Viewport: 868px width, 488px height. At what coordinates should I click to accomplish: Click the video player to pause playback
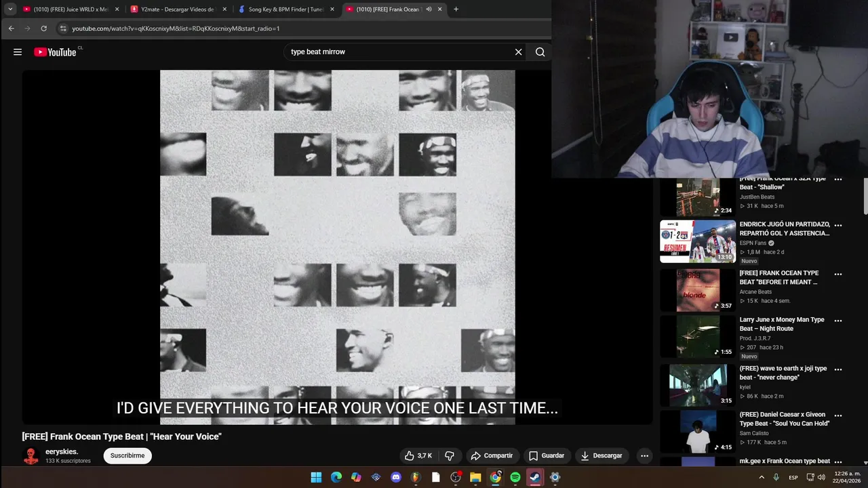337,247
